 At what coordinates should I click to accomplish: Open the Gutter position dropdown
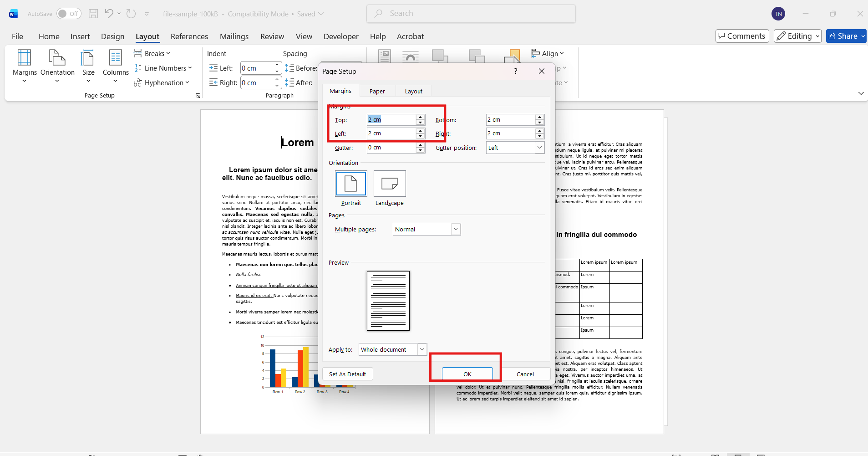coord(515,148)
